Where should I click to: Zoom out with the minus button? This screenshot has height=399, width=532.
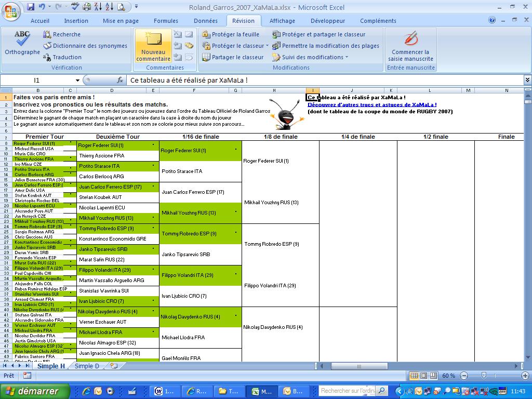point(464,376)
